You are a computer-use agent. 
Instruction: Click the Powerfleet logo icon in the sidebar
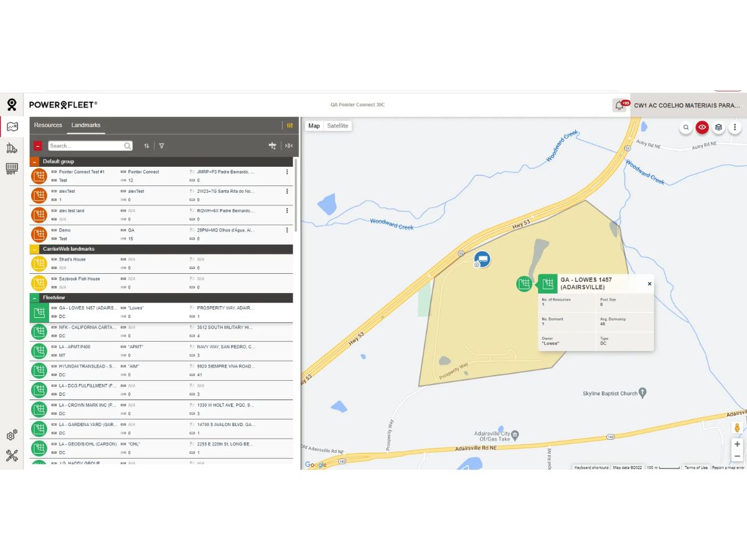tap(12, 105)
